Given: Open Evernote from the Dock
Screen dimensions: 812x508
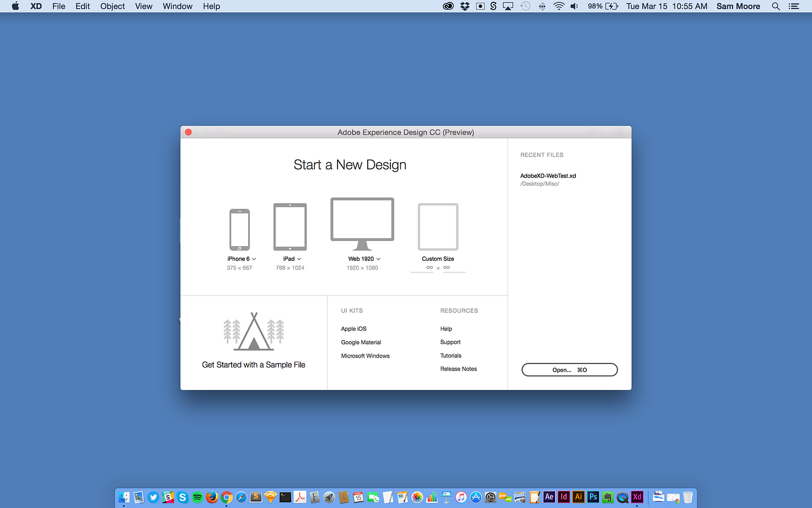Looking at the screenshot, I should tap(607, 497).
